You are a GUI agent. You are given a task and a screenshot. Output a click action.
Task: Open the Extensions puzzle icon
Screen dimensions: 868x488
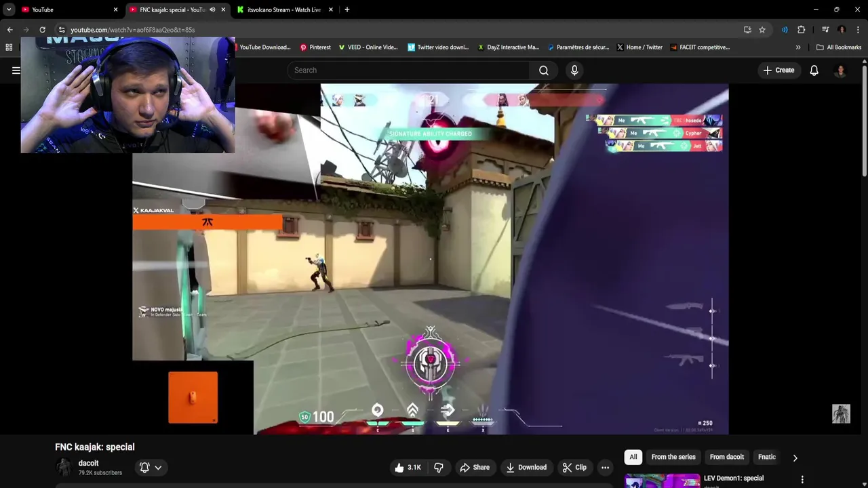(x=802, y=30)
